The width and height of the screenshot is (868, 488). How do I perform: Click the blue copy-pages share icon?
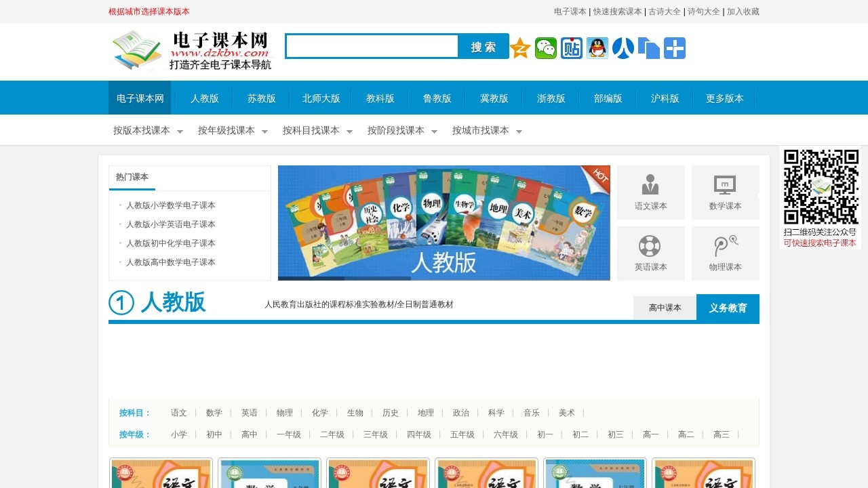tap(648, 48)
